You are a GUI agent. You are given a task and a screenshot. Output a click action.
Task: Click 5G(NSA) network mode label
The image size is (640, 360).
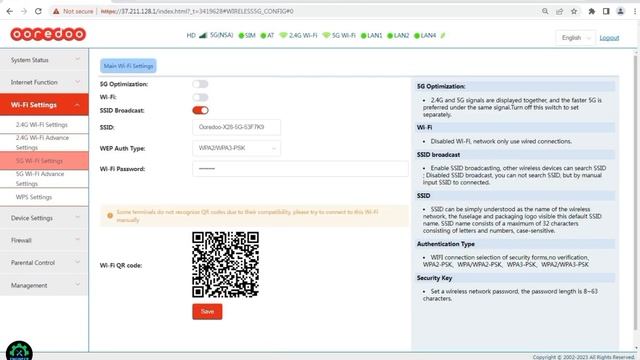point(222,36)
